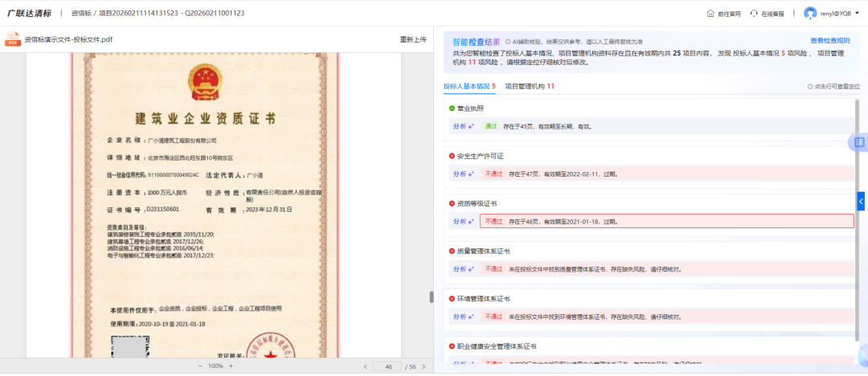Go to next PDF page arrow

tap(424, 366)
